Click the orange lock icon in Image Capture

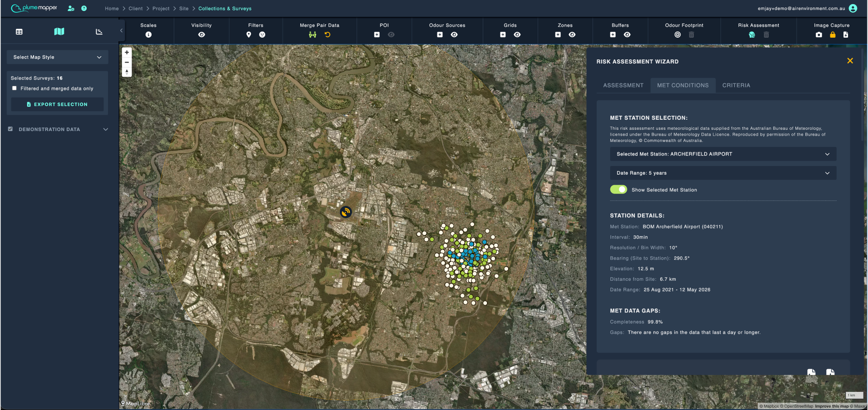coord(833,35)
